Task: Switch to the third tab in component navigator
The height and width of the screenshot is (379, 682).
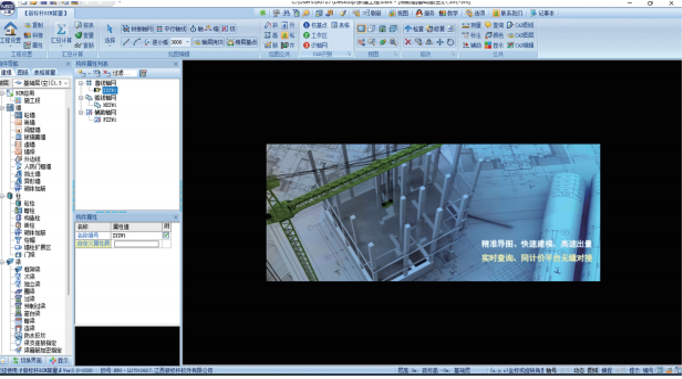Action: tap(45, 72)
